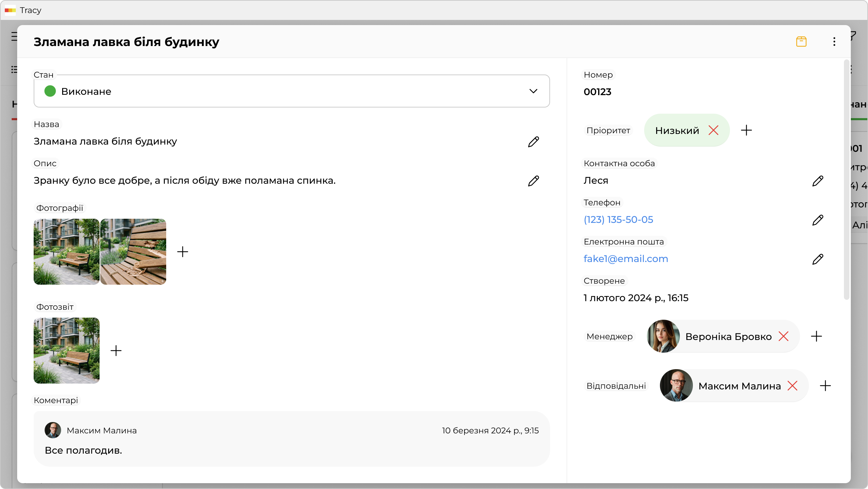Add a new photo to Фотографії
Screen dimensions: 868x489
(183, 252)
